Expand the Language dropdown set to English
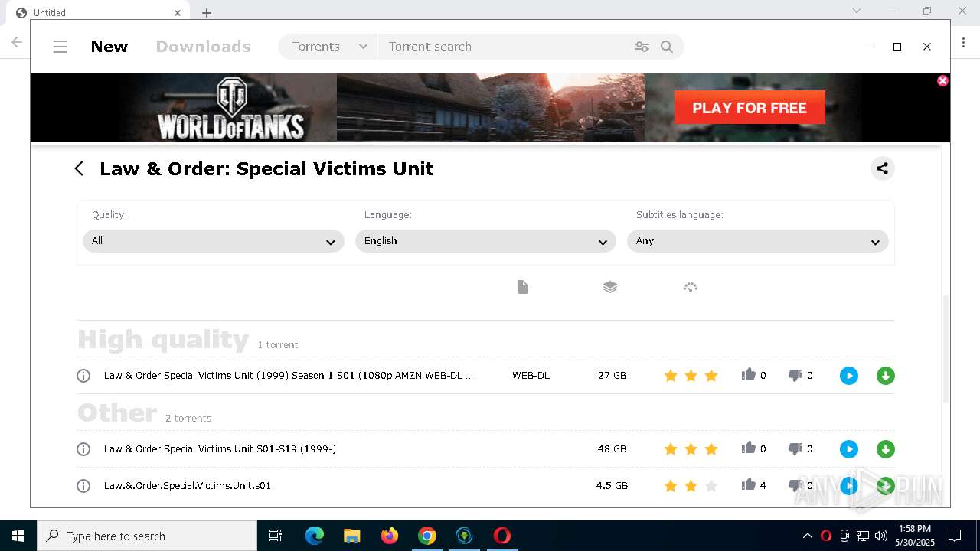 pyautogui.click(x=485, y=241)
